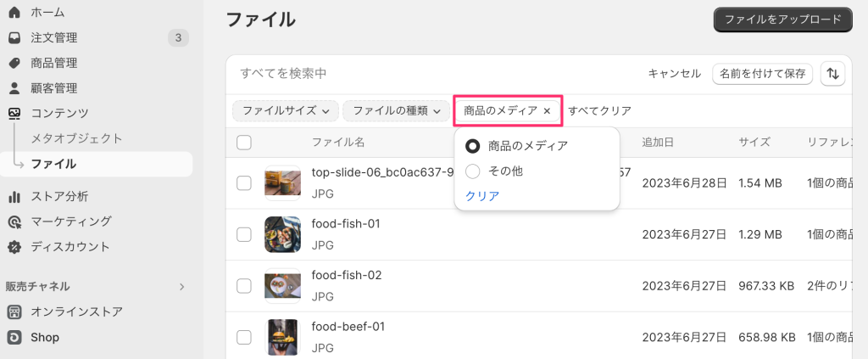This screenshot has width=868, height=359.
Task: Click the product tag icon (商品管理)
Action: [14, 63]
